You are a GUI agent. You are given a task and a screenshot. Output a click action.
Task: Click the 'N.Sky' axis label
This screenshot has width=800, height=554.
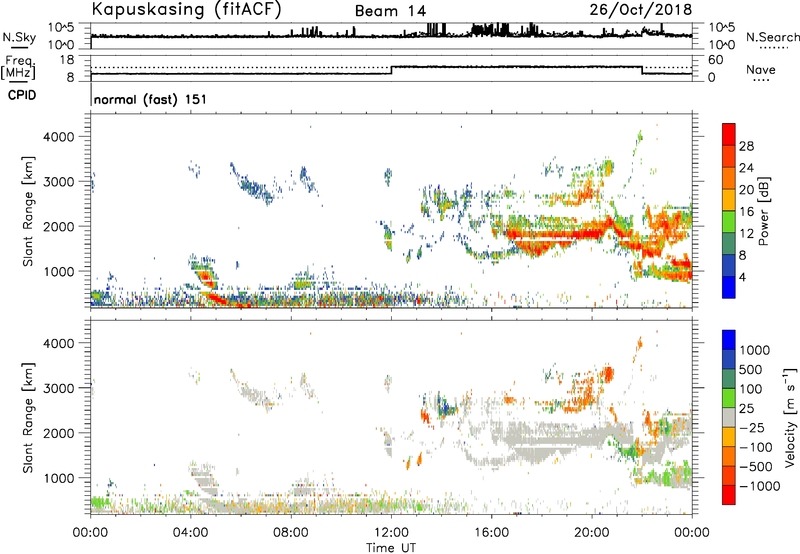(19, 37)
